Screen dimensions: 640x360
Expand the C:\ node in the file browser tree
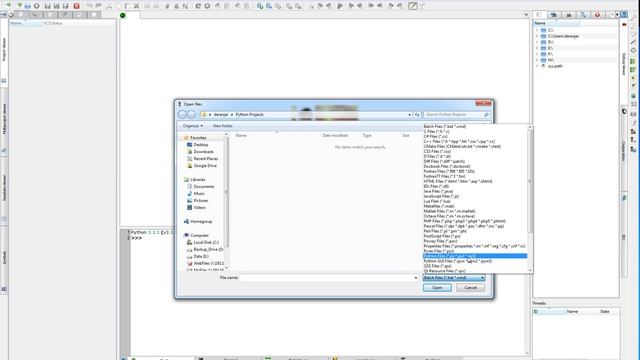(537, 30)
